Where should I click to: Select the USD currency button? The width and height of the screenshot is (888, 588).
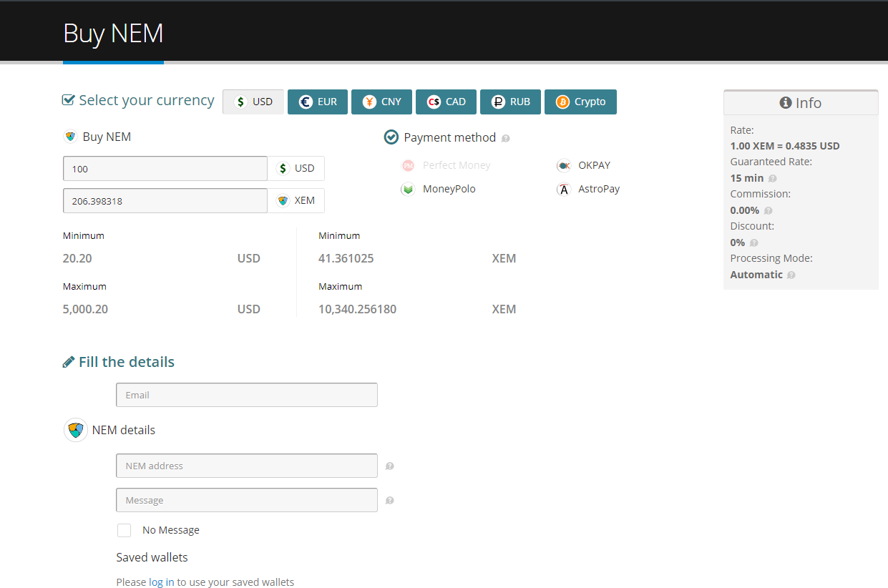tap(253, 102)
